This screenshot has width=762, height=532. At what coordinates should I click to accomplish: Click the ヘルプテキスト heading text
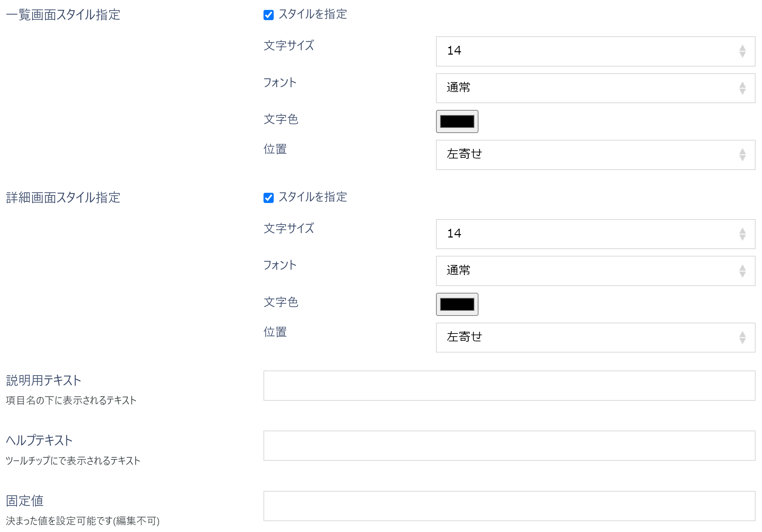(x=39, y=440)
